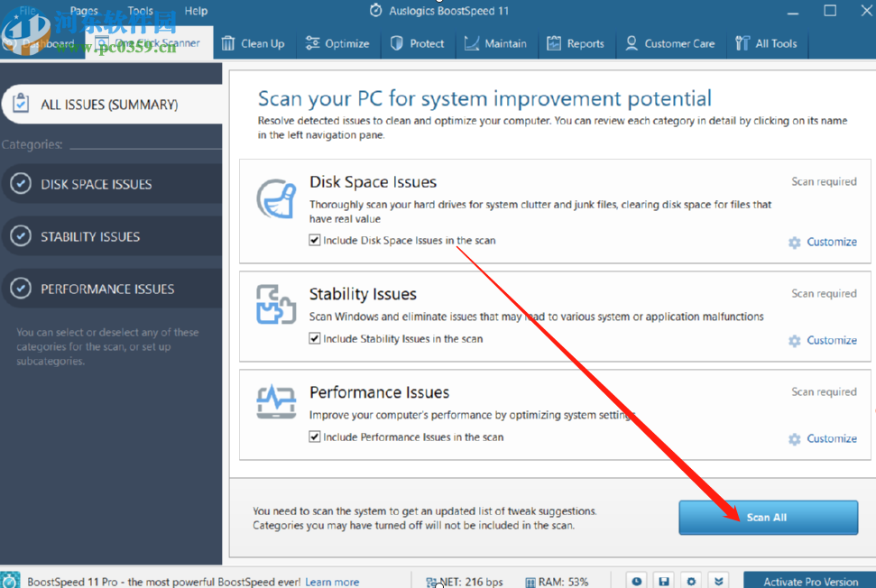Open Stability Issues category in sidebar
Viewport: 876px width, 588px height.
click(112, 236)
